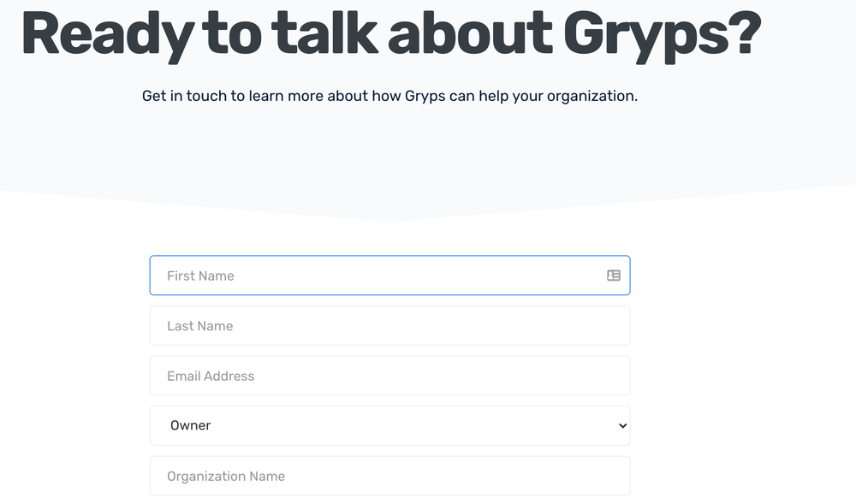This screenshot has width=856, height=504.
Task: Click the Gryps introduction sentence text
Action: (390, 95)
